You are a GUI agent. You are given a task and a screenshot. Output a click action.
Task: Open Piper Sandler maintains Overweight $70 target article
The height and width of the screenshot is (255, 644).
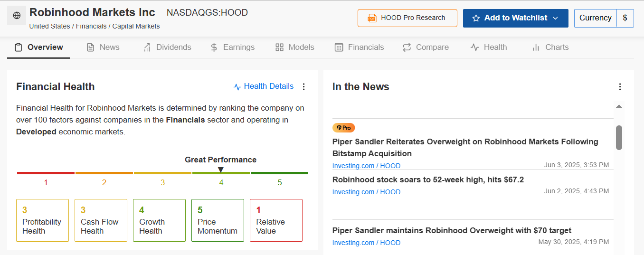coord(452,230)
